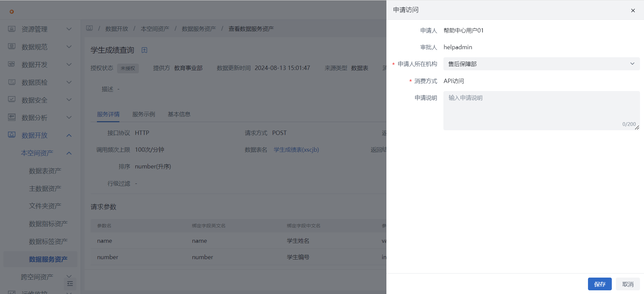Click the 资源管理 sidebar icon
Screen dimensions: 644x294
(x=12, y=29)
